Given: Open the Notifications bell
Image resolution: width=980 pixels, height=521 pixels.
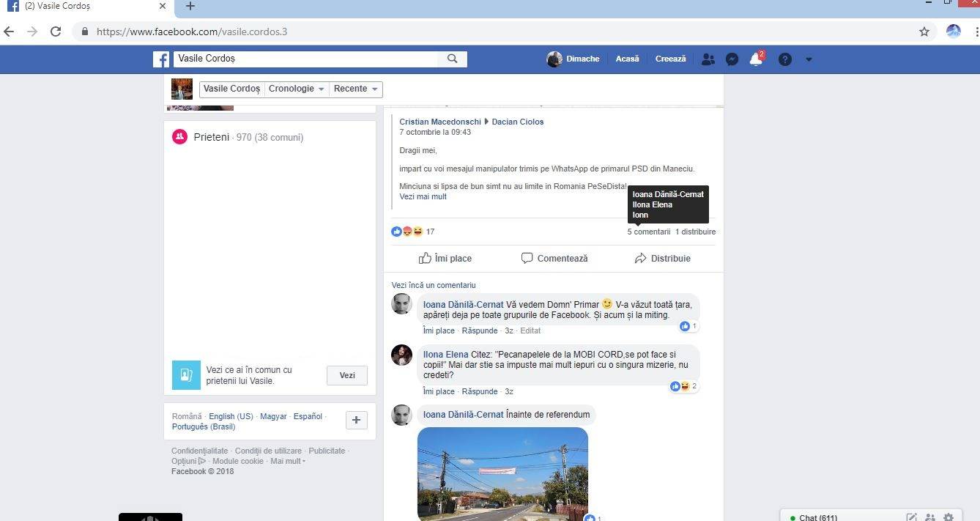Looking at the screenshot, I should click(756, 60).
